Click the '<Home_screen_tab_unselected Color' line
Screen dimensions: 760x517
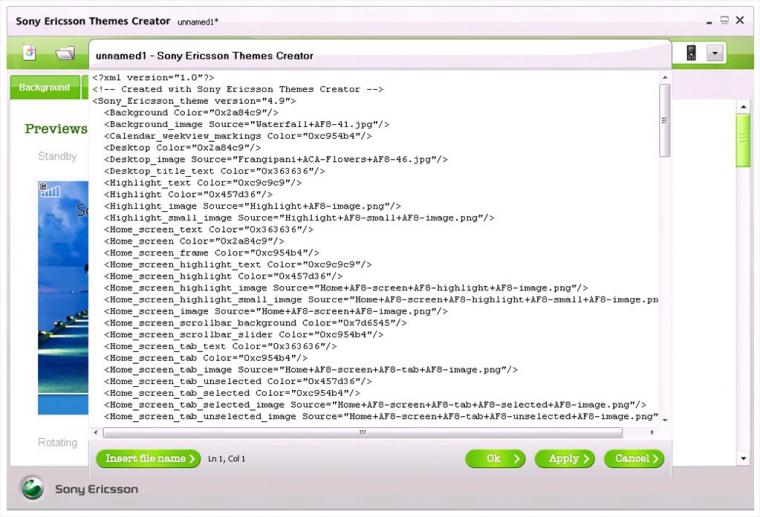click(238, 381)
